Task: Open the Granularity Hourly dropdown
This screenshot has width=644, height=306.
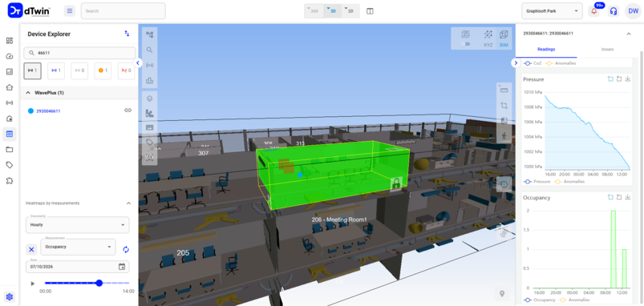Action: 77,225
